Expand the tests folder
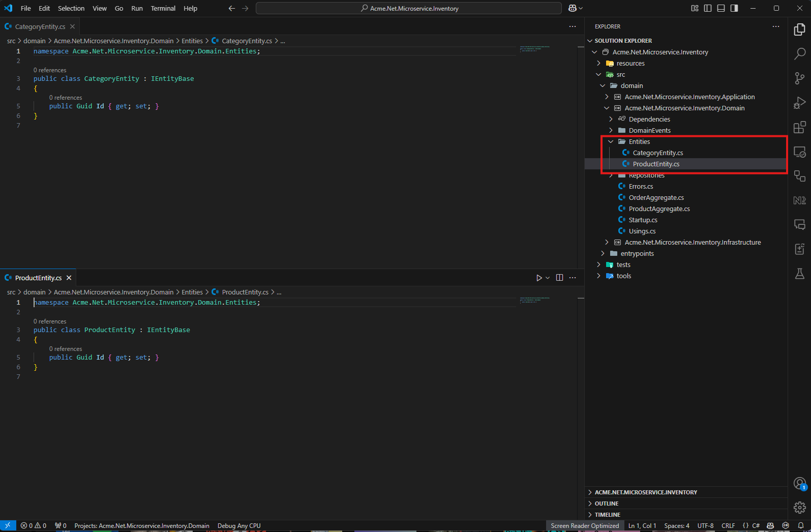 598,265
